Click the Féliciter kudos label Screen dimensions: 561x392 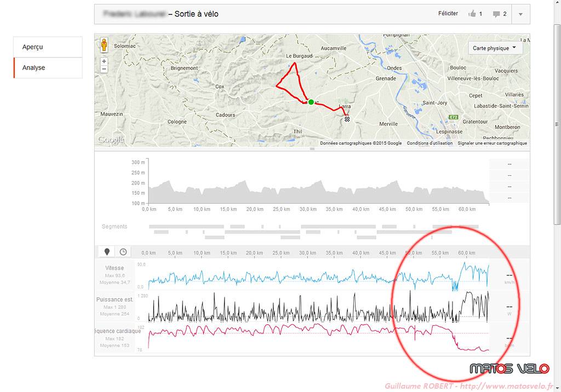[448, 14]
